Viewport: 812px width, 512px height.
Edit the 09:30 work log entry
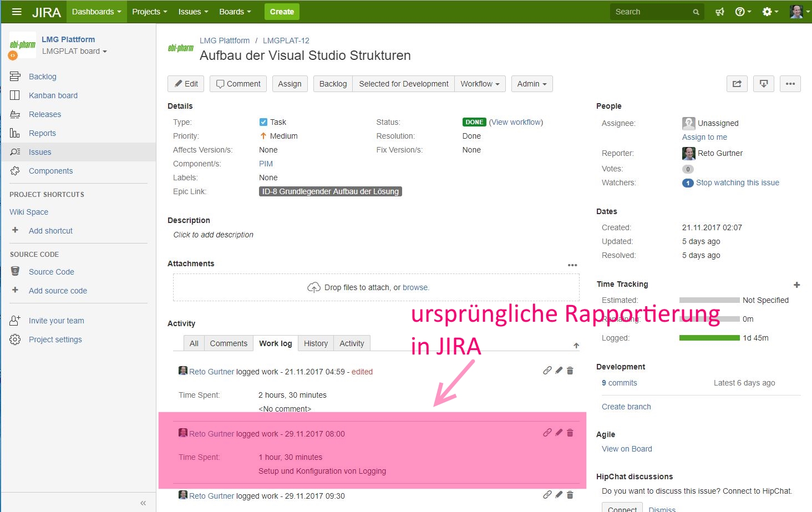point(559,495)
